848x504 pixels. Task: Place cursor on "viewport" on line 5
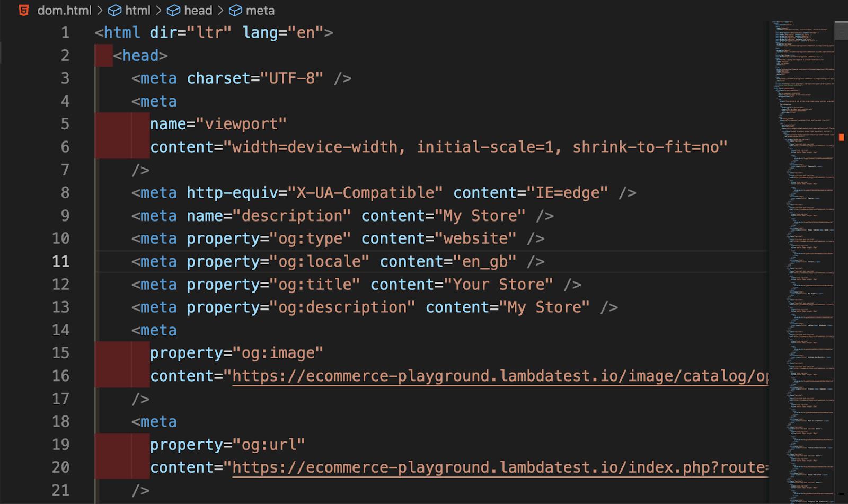click(x=241, y=124)
